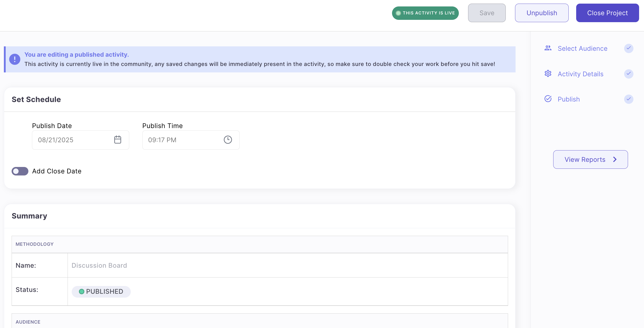The height and width of the screenshot is (328, 644).
Task: Click the green dot on the live badge
Action: click(x=398, y=13)
